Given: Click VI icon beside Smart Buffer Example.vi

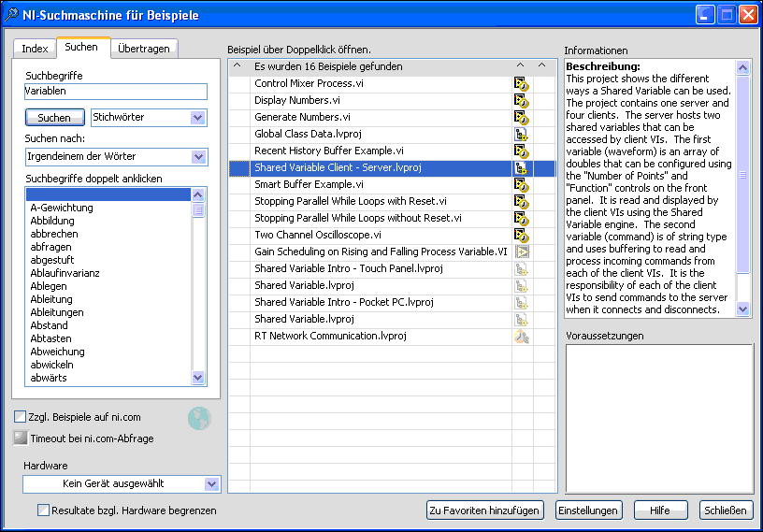Looking at the screenshot, I should pos(521,184).
